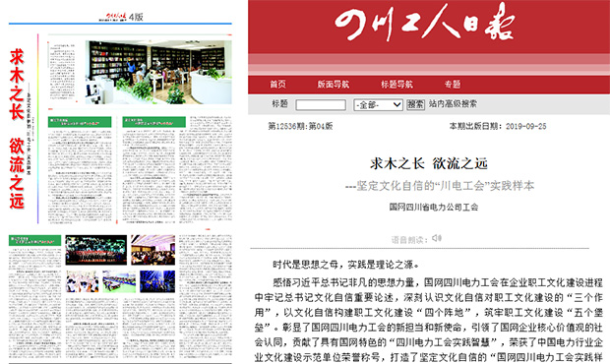
Task: Open 站内高级搜索 link
Action: [x=453, y=104]
